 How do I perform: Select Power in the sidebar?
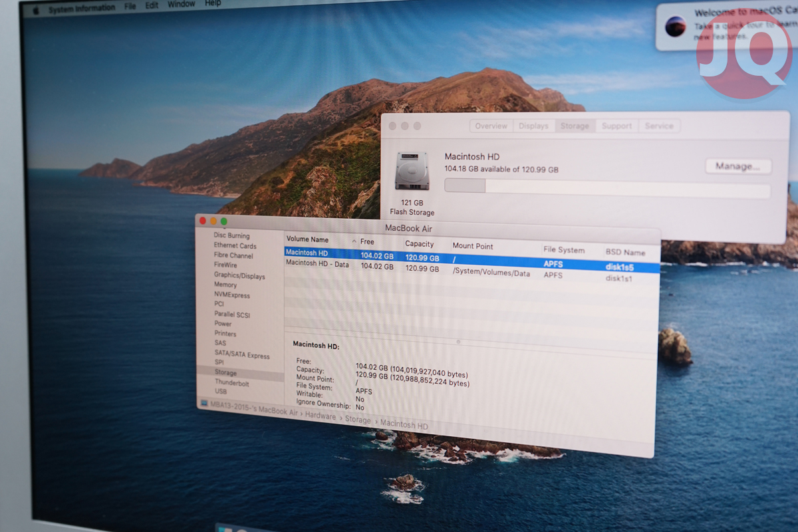coord(223,324)
